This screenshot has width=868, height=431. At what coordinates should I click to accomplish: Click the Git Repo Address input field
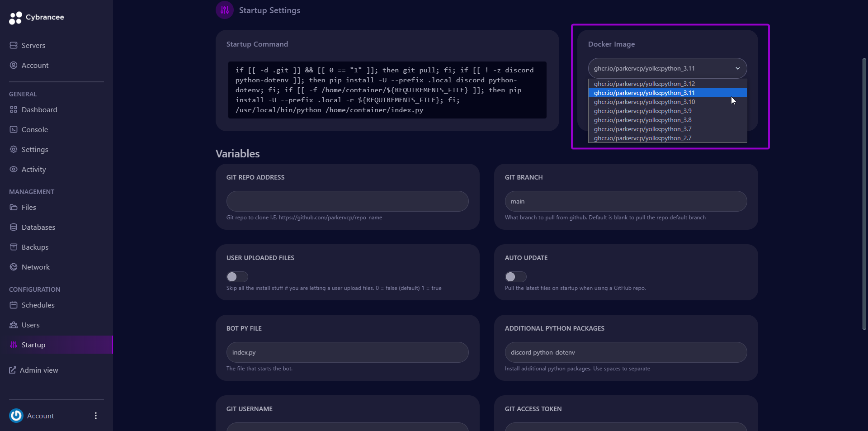click(x=347, y=201)
